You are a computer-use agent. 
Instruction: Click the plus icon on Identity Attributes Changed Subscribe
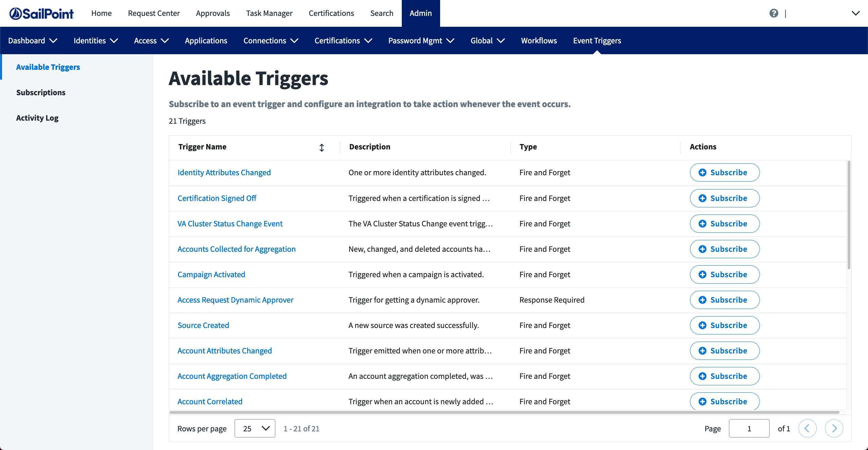pos(703,172)
